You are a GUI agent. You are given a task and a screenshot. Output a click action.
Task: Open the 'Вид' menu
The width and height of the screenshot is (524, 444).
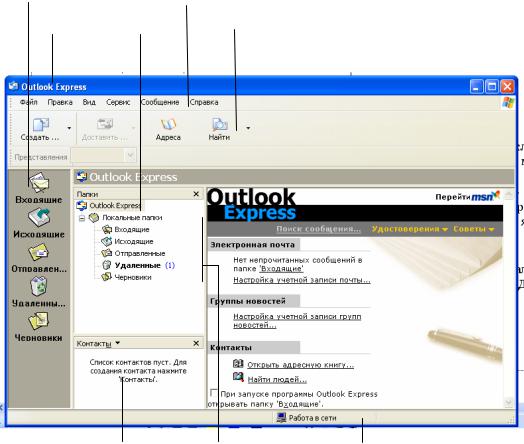pos(89,102)
